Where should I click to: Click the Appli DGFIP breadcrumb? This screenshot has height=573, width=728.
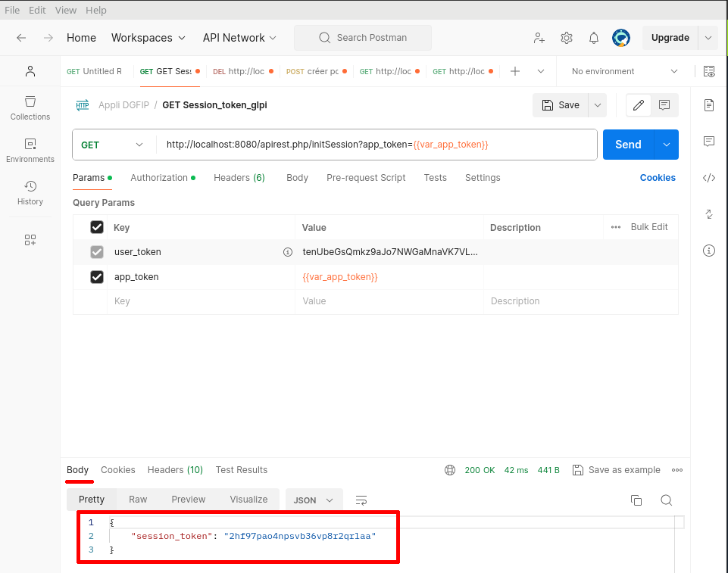pyautogui.click(x=123, y=105)
